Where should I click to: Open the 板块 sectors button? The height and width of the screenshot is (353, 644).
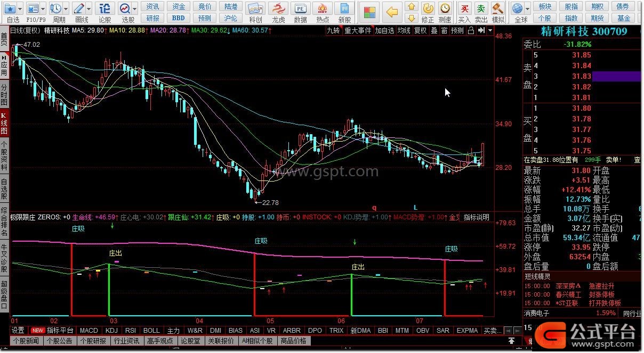tap(545, 6)
